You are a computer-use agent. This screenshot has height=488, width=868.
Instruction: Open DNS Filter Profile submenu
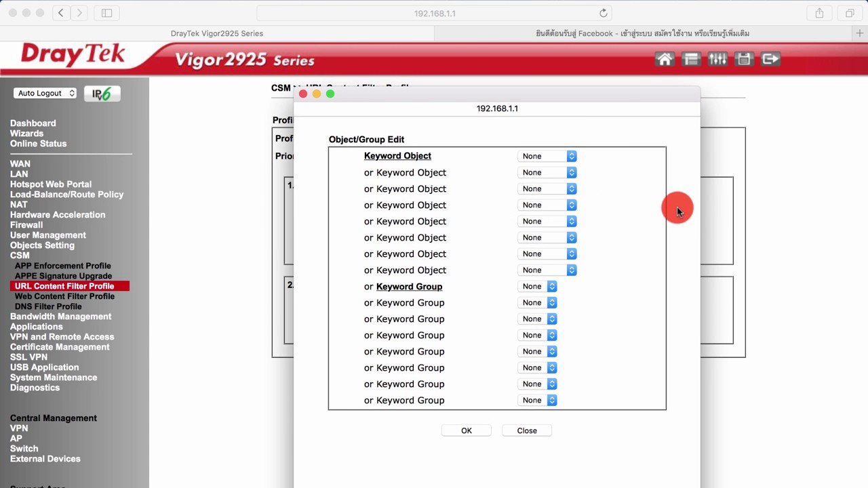48,306
